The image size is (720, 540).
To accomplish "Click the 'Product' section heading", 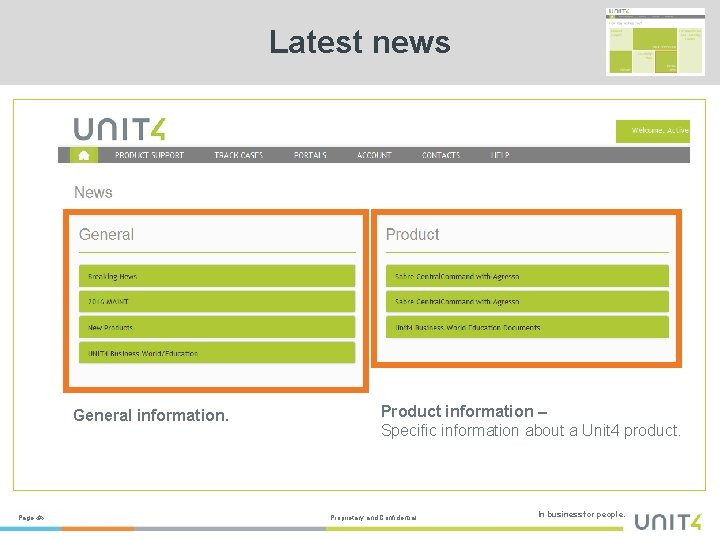I will point(412,234).
